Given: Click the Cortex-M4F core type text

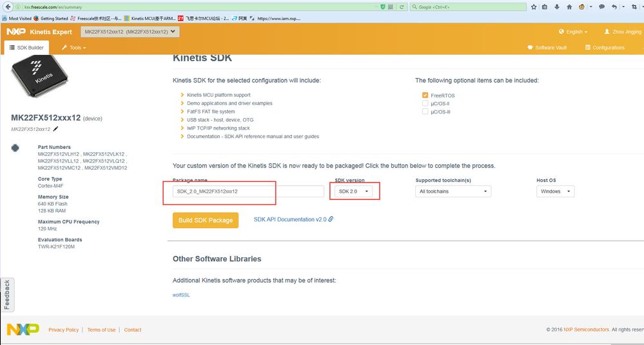Looking at the screenshot, I should pos(50,186).
